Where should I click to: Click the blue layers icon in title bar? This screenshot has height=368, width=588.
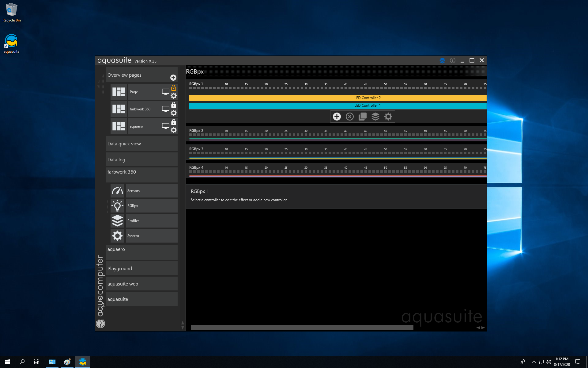click(x=442, y=60)
